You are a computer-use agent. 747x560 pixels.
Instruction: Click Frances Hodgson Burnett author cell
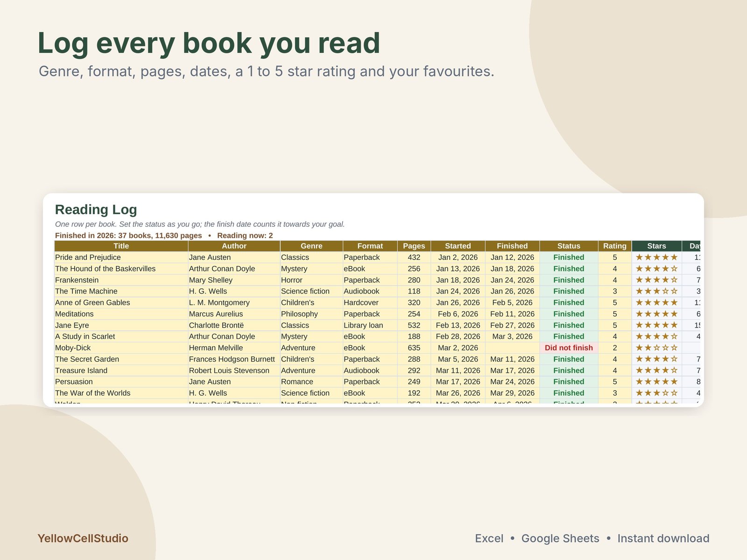tap(234, 359)
